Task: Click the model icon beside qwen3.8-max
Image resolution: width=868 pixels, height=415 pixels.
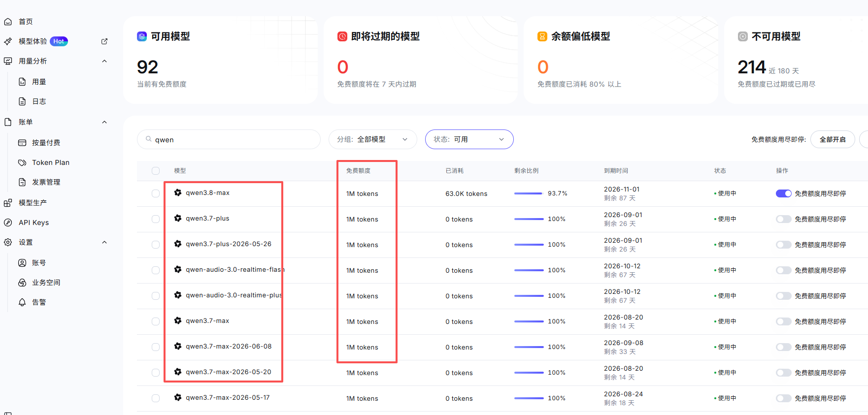Action: coord(178,193)
